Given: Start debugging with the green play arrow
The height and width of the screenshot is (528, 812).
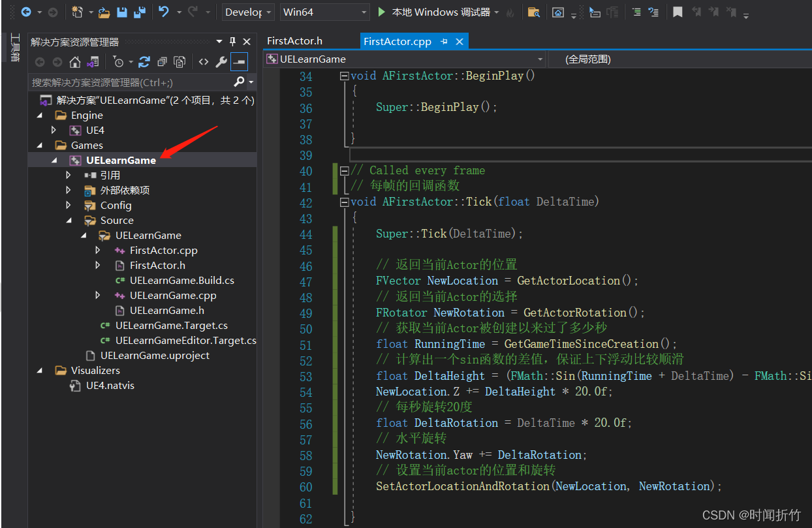Looking at the screenshot, I should [382, 12].
